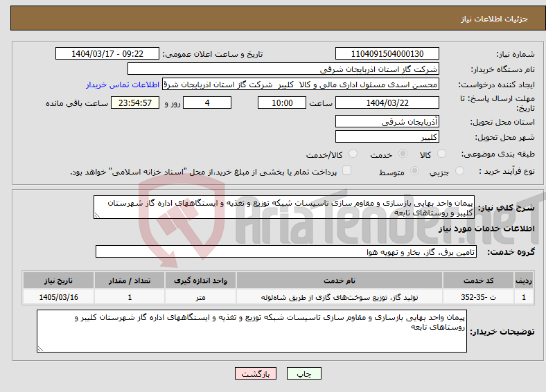Click the resize grip of توضیحات خریدار textarea
The height and width of the screenshot is (392, 546).
[40, 348]
